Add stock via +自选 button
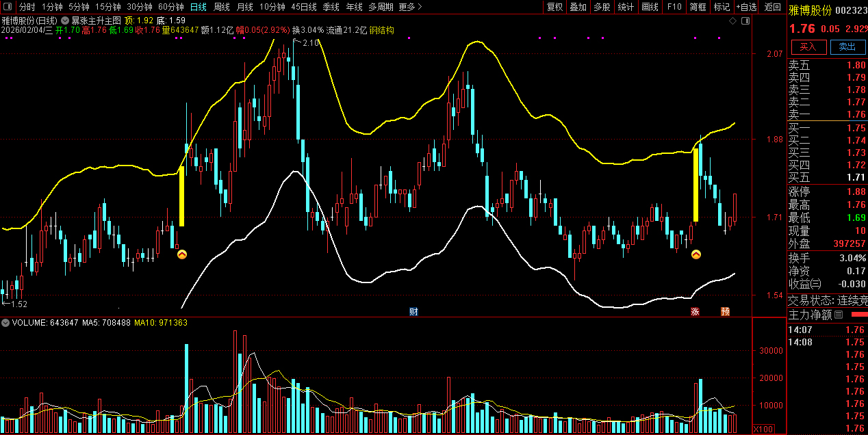 coord(746,7)
